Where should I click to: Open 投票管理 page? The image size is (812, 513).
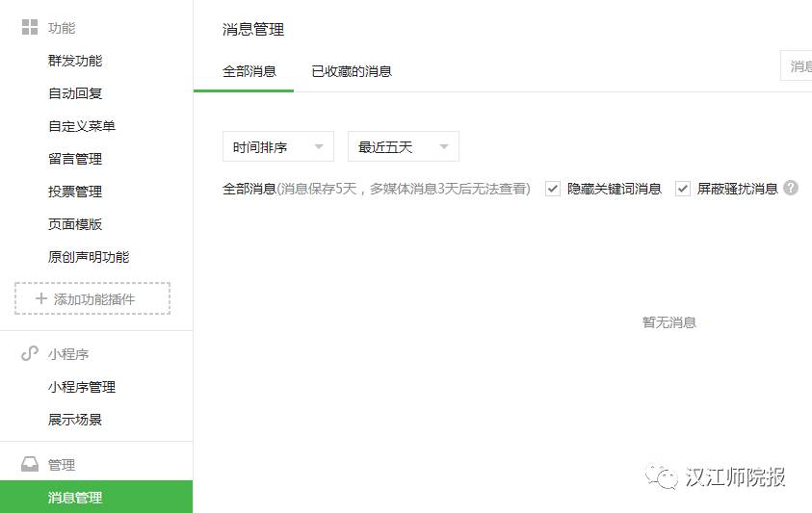(75, 192)
